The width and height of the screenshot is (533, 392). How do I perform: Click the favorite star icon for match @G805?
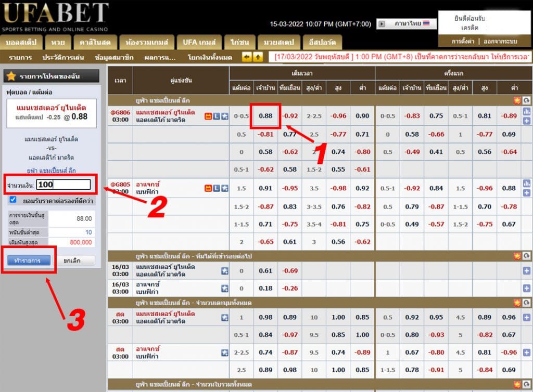(x=225, y=188)
